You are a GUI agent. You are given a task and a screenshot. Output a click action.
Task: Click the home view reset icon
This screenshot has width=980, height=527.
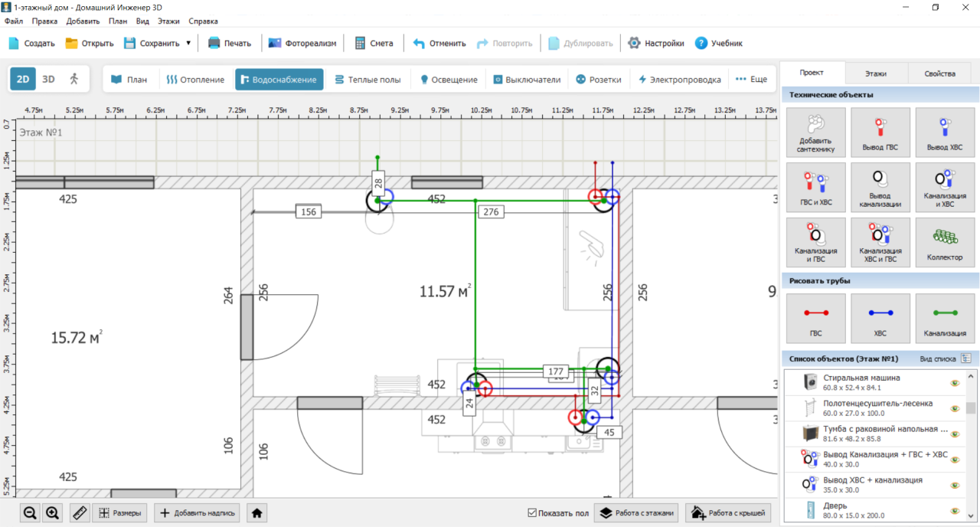click(x=257, y=513)
